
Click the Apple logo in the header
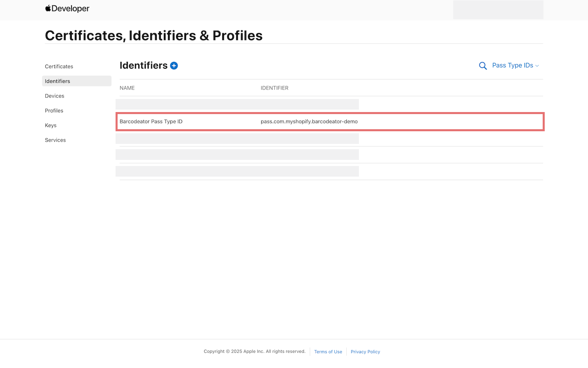(47, 8)
